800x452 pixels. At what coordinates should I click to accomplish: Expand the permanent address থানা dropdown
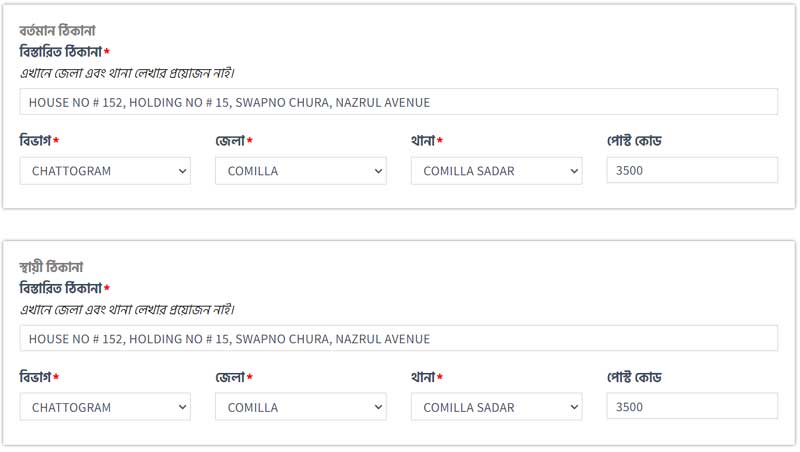coord(496,407)
